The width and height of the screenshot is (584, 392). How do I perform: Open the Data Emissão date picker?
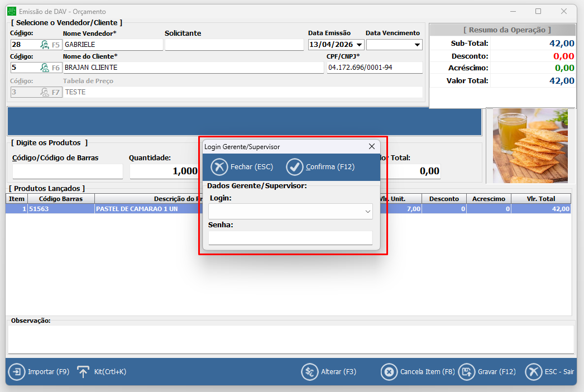pos(358,45)
